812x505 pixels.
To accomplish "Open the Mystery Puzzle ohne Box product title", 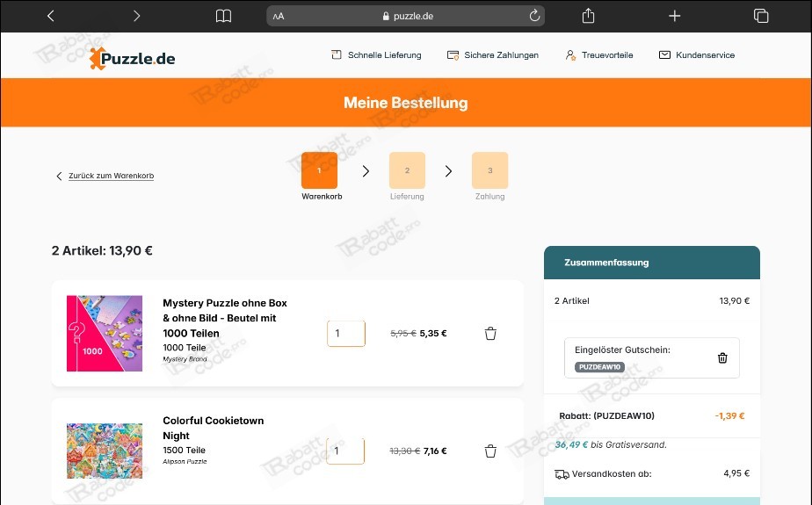I will coord(225,318).
